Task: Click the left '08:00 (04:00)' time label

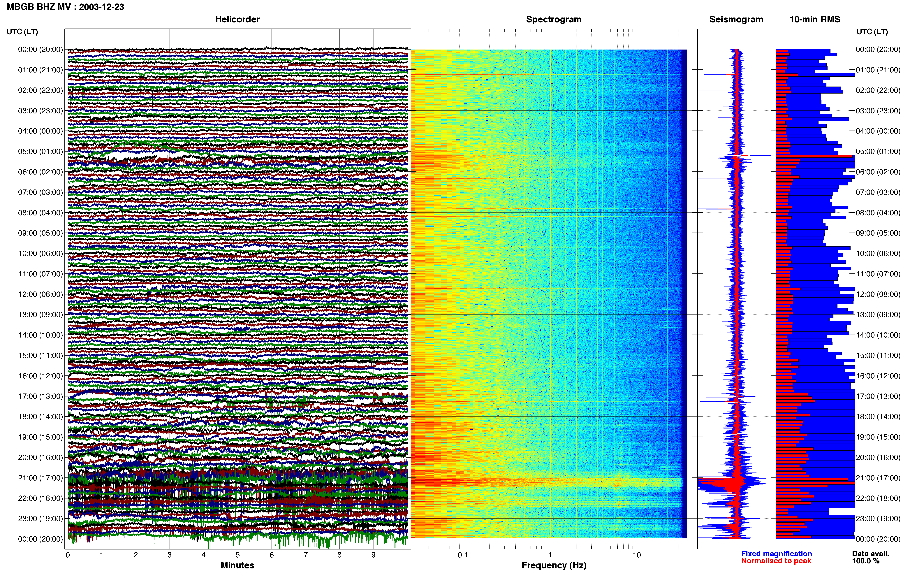Action: pyautogui.click(x=41, y=212)
